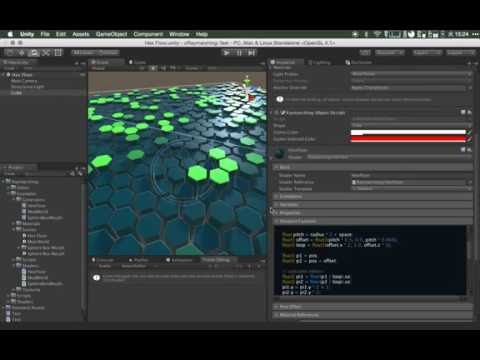
Task: Open HexFloor material gear menu
Action: click(x=469, y=150)
